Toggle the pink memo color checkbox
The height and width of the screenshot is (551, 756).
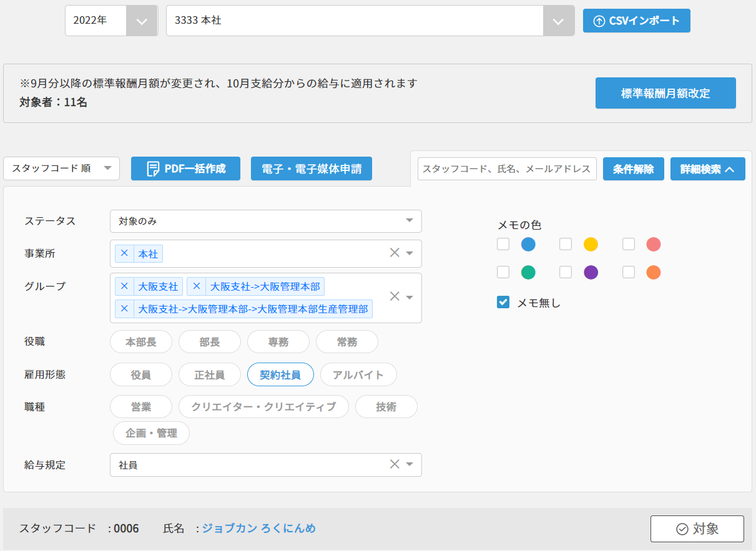click(x=629, y=244)
